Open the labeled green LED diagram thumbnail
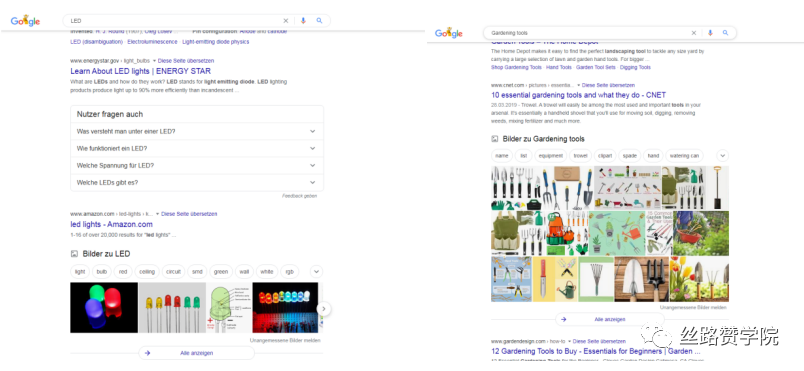 (229, 307)
